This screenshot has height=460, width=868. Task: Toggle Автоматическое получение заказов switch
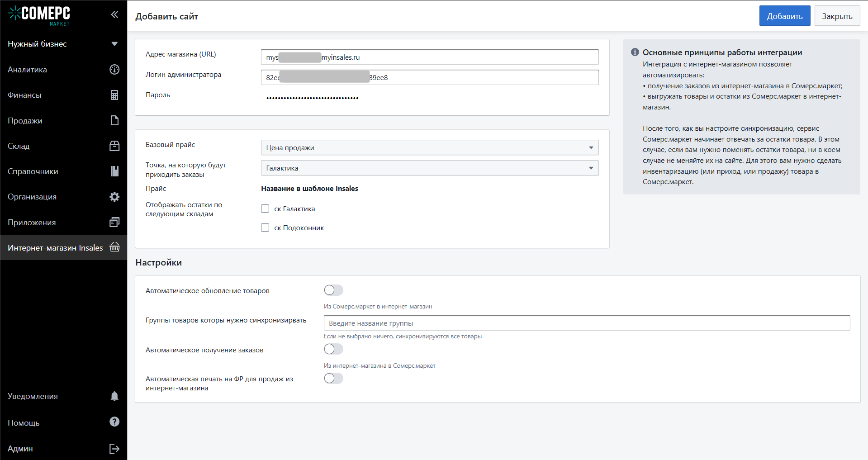333,349
